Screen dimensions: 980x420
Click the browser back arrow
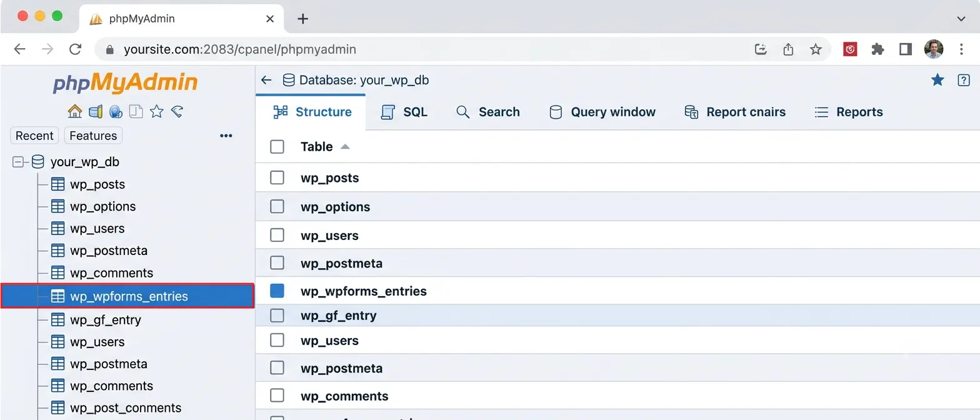click(20, 49)
